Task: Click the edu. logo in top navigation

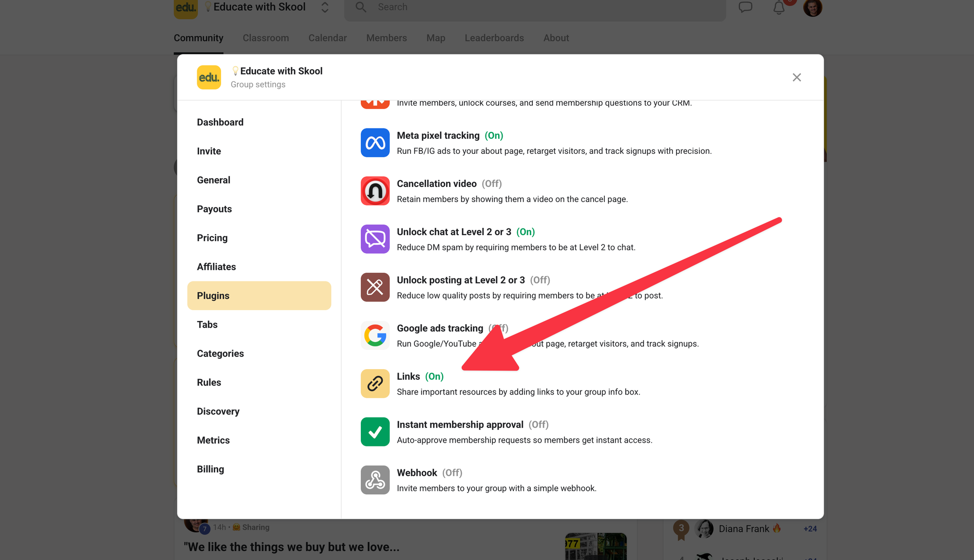Action: pyautogui.click(x=186, y=8)
